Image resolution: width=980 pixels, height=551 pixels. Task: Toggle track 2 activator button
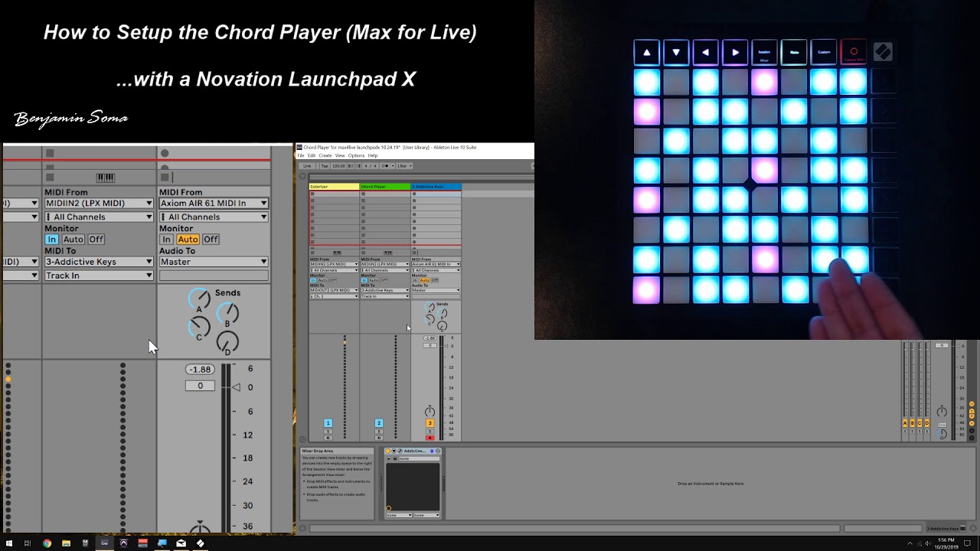point(379,423)
